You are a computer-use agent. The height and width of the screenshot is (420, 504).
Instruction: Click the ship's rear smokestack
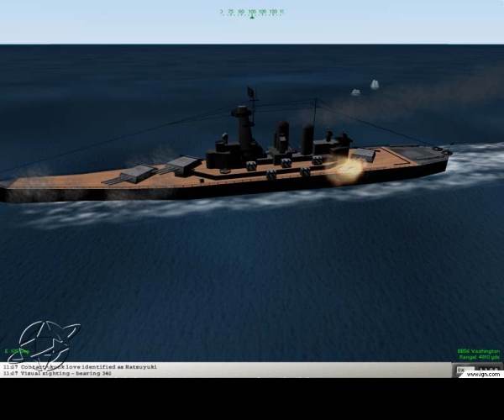[x=307, y=139]
